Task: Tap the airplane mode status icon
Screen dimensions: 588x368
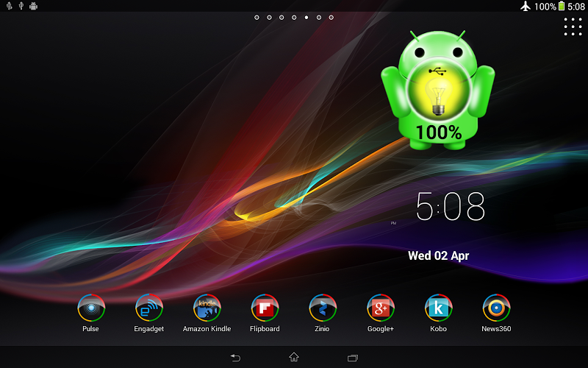Action: (526, 6)
